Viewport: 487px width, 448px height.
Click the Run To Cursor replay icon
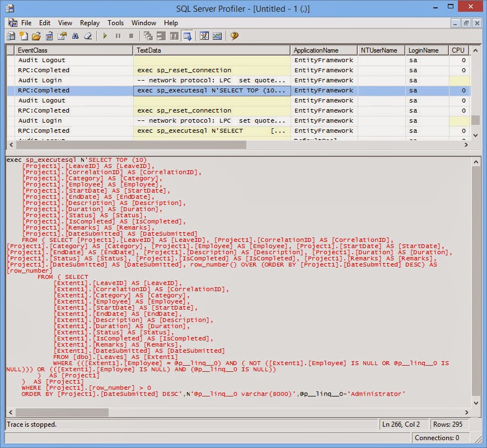(161, 36)
